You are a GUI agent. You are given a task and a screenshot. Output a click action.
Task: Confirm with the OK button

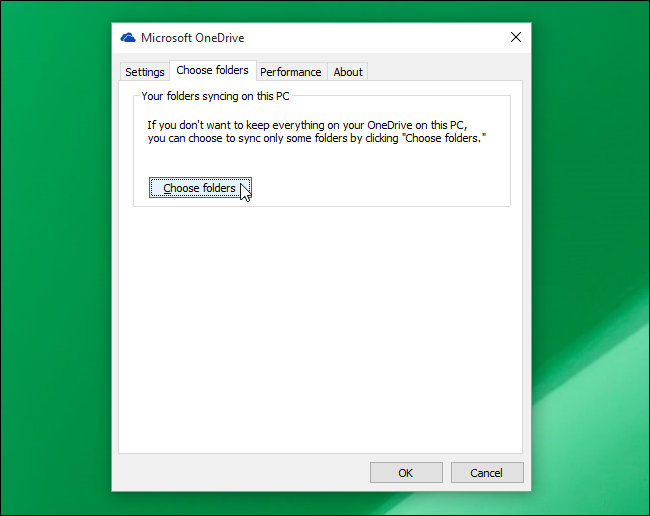406,472
